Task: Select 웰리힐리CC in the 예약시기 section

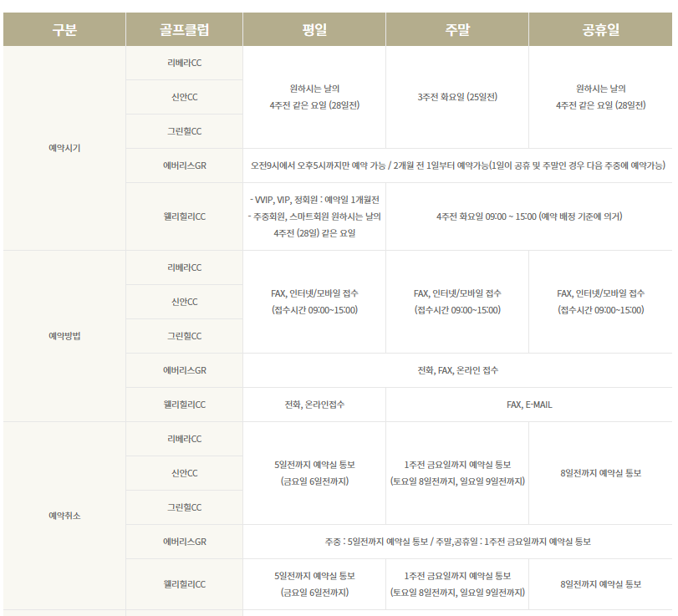Action: 184,216
